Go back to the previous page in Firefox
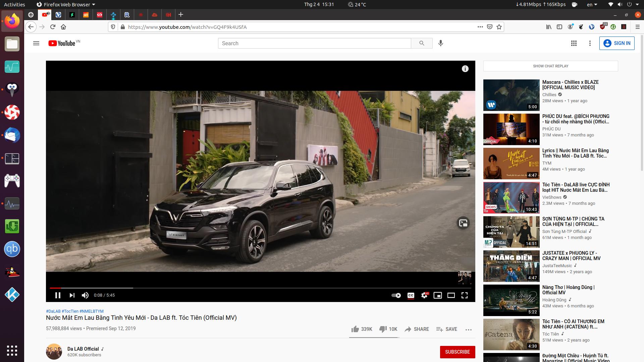644x362 pixels. coord(31,27)
